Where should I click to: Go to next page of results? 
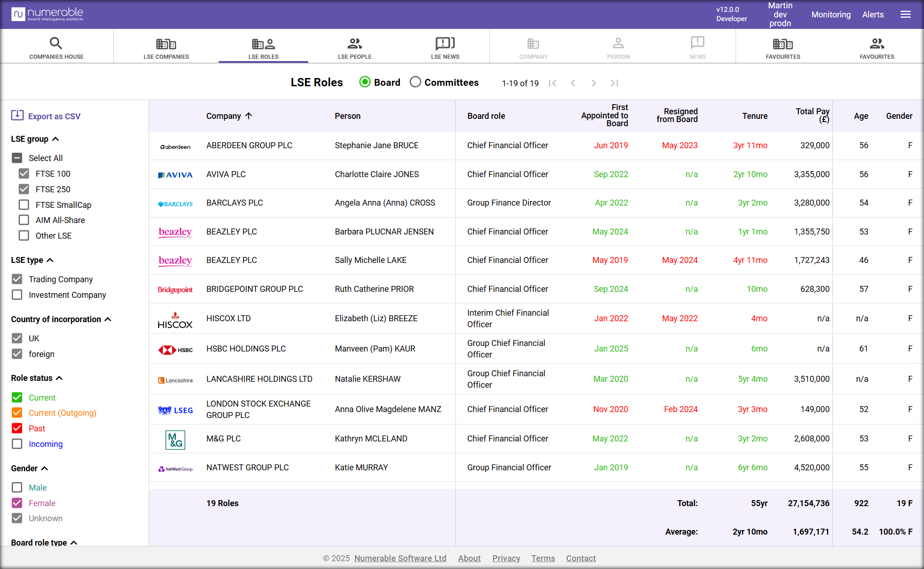[x=594, y=83]
